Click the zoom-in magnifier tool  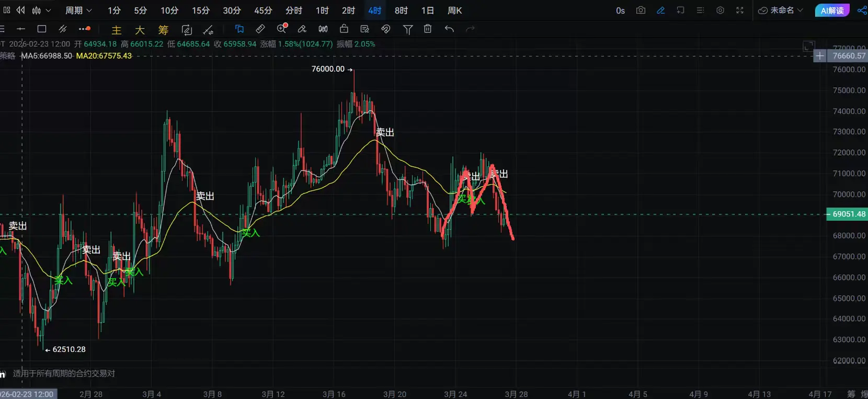click(282, 29)
